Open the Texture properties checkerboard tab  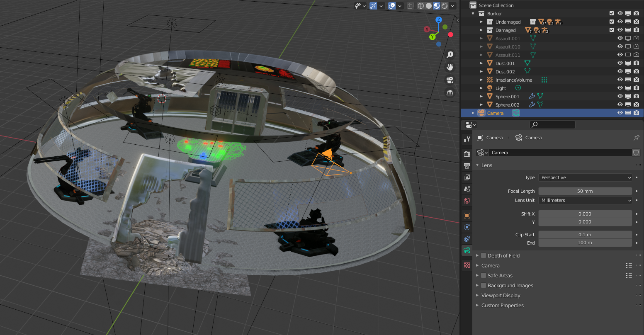467,265
